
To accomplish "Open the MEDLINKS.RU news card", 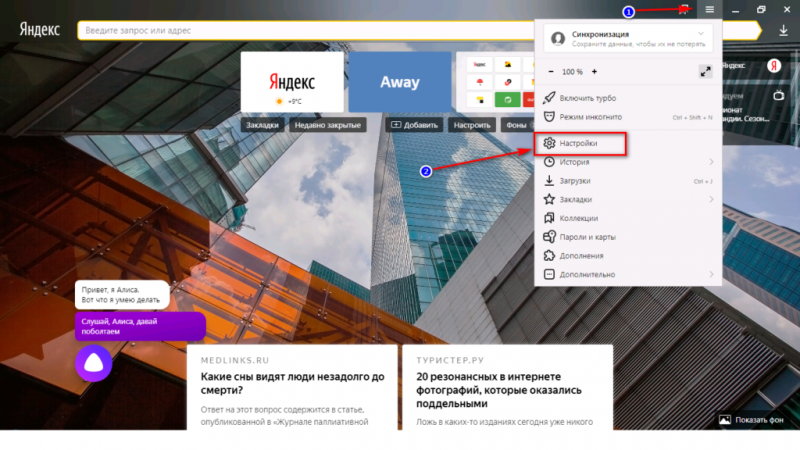I will 292,388.
